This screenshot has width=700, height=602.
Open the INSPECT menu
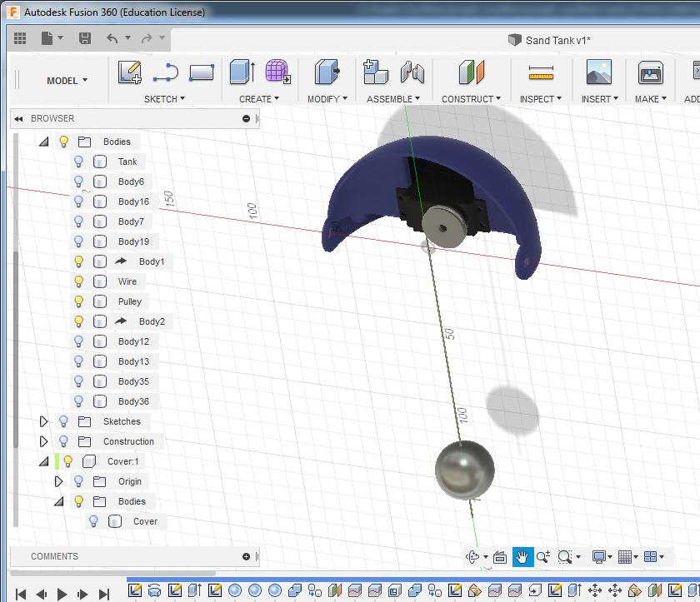click(x=541, y=99)
